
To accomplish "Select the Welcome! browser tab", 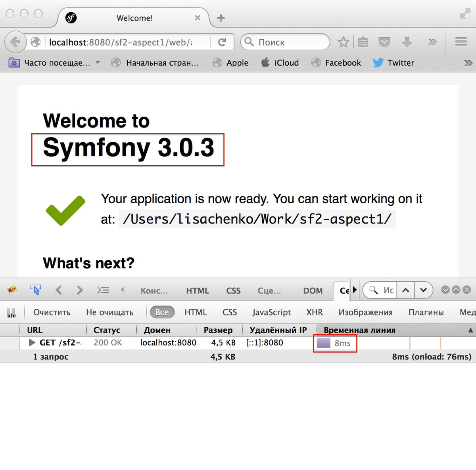I will point(134,18).
